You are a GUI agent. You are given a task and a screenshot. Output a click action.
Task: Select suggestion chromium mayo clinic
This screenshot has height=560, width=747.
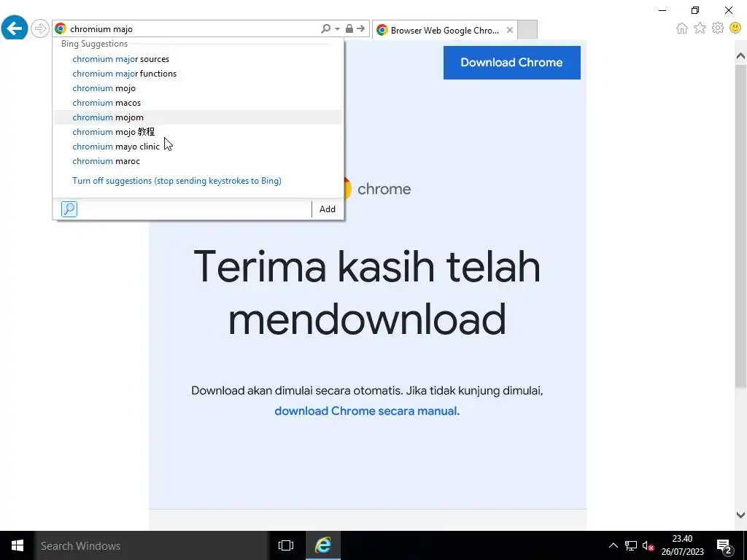coord(198,147)
